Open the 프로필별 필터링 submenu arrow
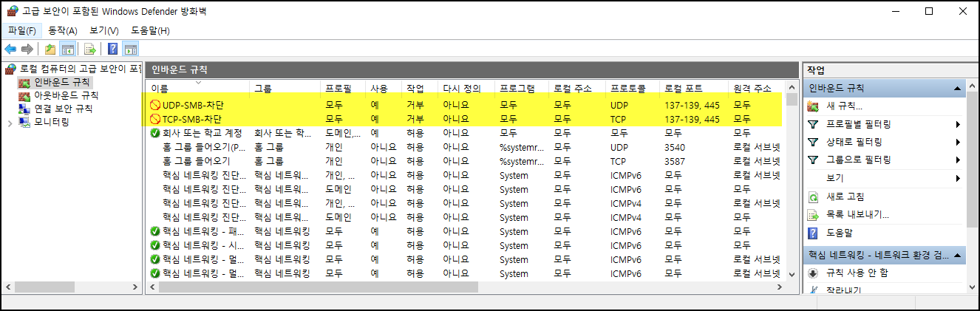Screen dimensions: 980x311 tap(958, 124)
